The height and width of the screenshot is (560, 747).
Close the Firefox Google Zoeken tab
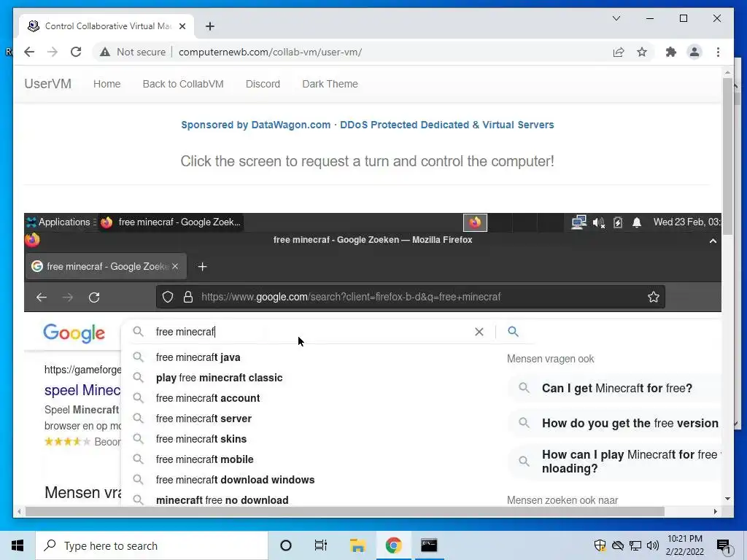click(175, 266)
